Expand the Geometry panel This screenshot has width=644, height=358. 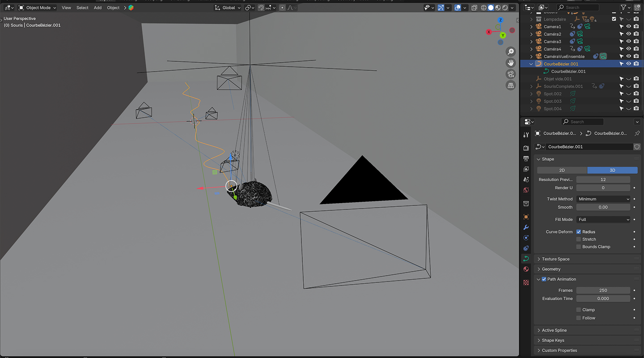551,269
